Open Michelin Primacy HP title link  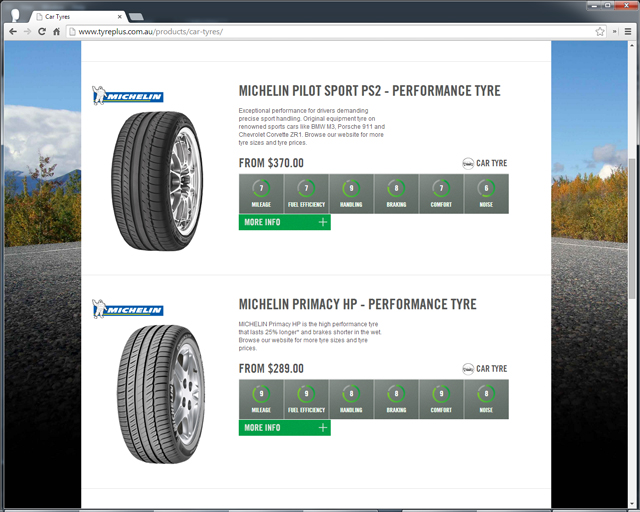tap(358, 304)
